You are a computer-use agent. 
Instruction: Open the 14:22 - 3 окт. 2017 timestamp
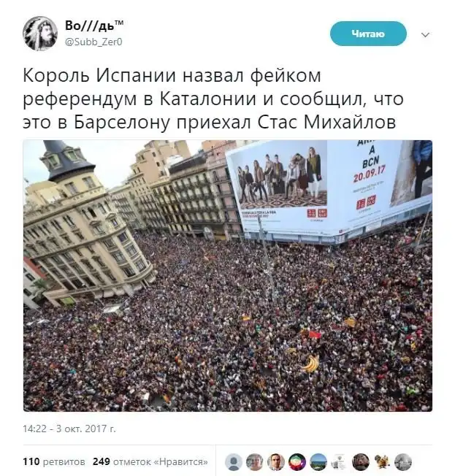pos(69,429)
